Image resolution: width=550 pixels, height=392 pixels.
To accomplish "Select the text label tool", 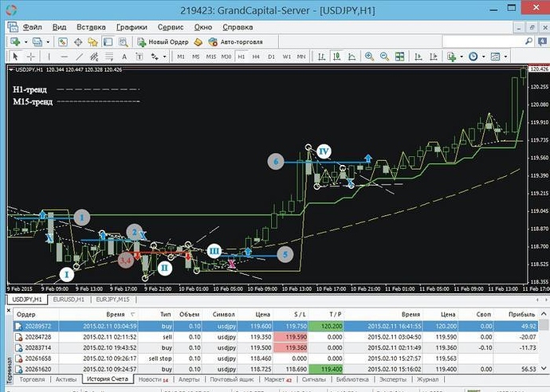I will [124, 57].
